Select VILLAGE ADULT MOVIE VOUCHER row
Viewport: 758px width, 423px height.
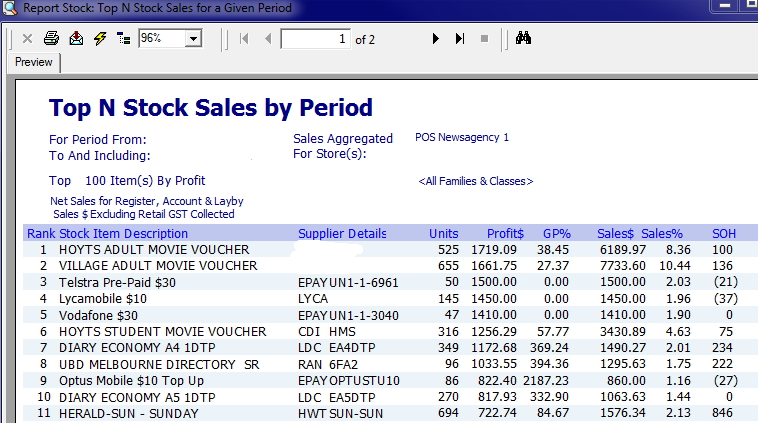point(390,265)
